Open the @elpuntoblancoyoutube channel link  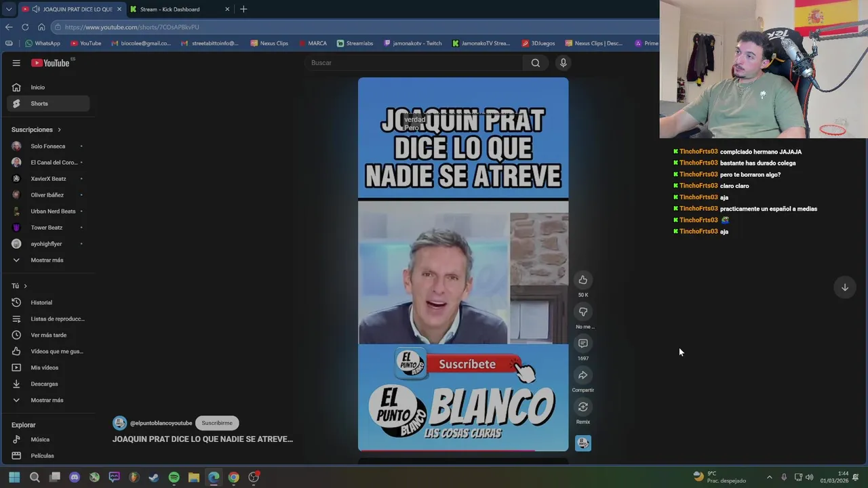pos(161,423)
